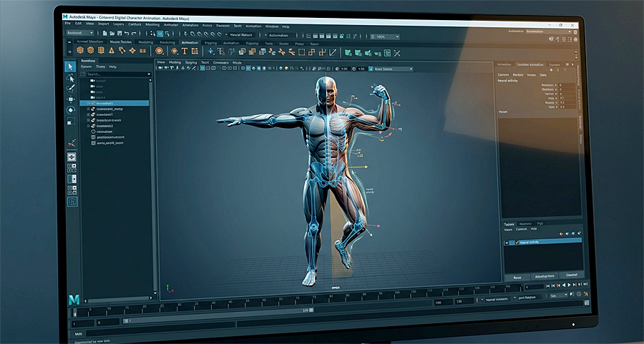Click the Open folder icon in status line
Image resolution: width=644 pixels, height=344 pixels.
(x=112, y=33)
